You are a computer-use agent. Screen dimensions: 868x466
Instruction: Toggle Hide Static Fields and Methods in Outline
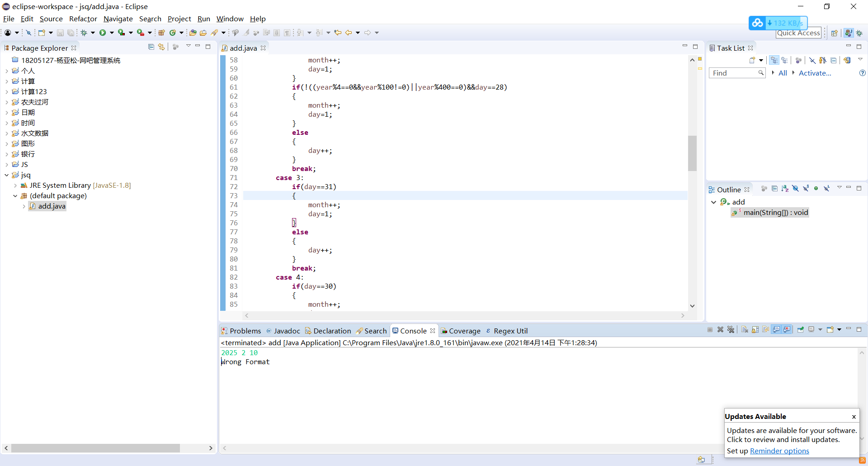(x=806, y=189)
